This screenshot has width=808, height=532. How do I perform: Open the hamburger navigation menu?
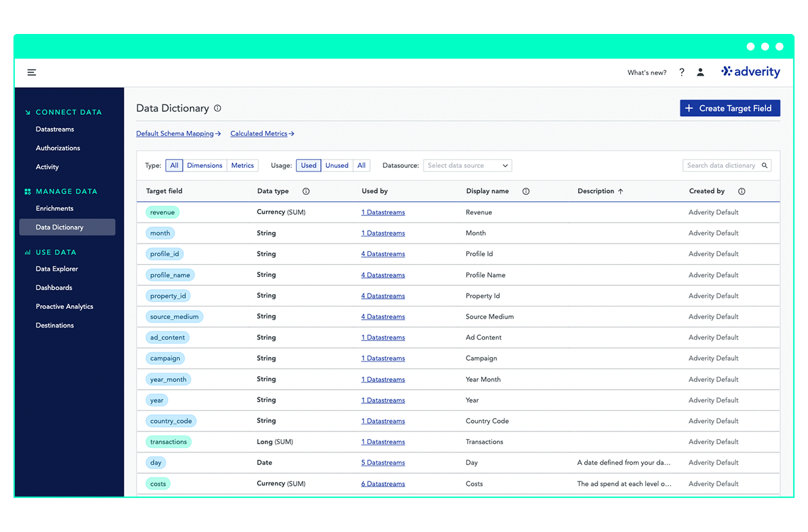tap(31, 72)
